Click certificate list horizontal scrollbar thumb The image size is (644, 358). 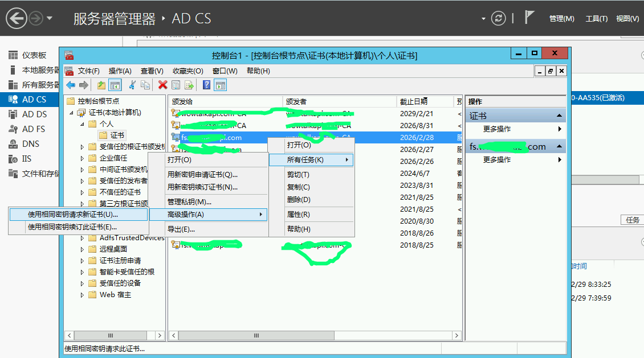[256, 335]
